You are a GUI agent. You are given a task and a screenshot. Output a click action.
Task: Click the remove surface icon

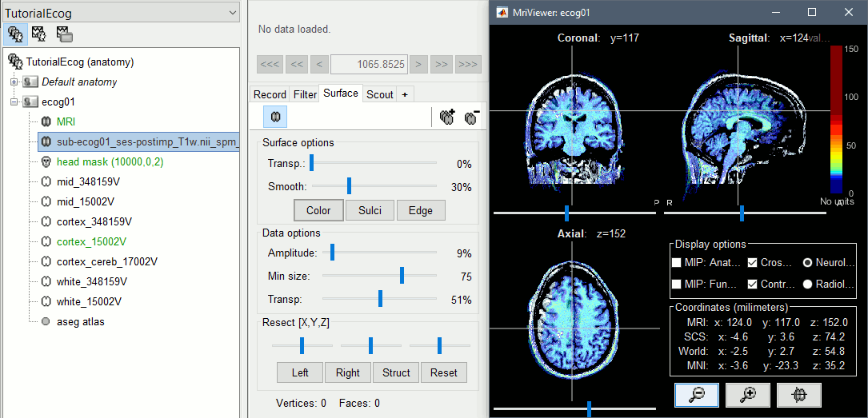(472, 117)
